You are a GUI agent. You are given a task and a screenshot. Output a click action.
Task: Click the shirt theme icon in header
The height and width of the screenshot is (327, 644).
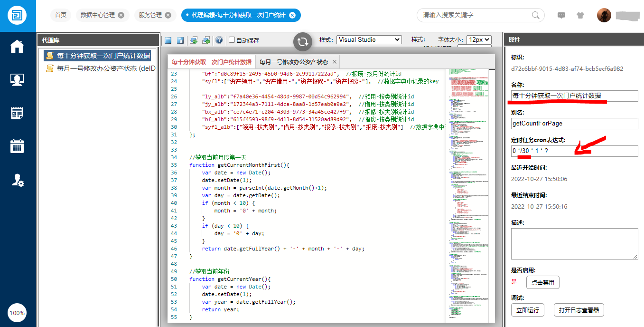click(x=580, y=15)
